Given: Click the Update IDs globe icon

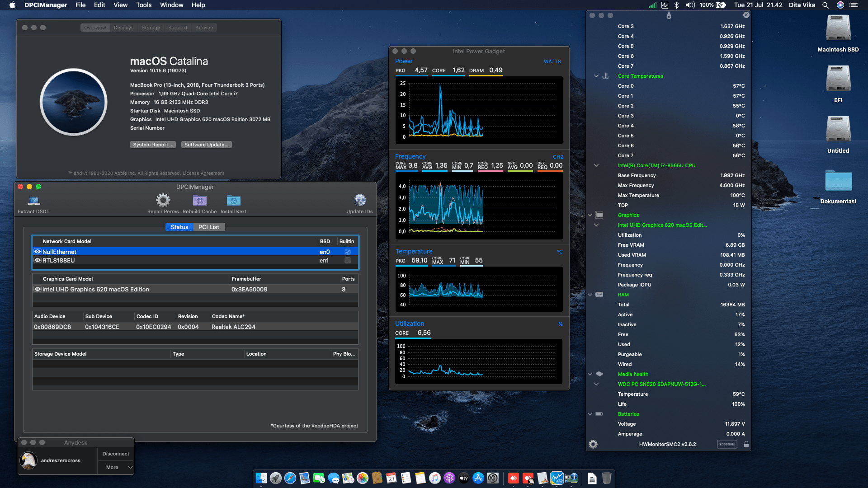Looking at the screenshot, I should tap(360, 200).
